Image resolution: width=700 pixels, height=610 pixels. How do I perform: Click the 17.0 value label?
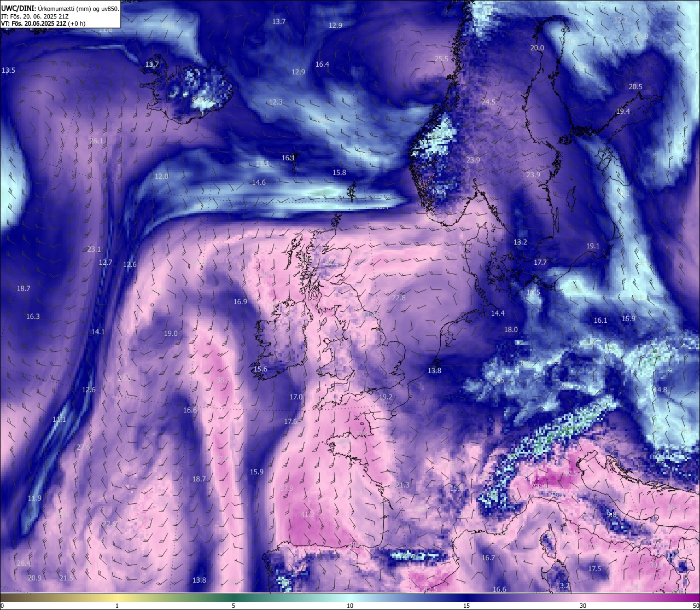(296, 397)
